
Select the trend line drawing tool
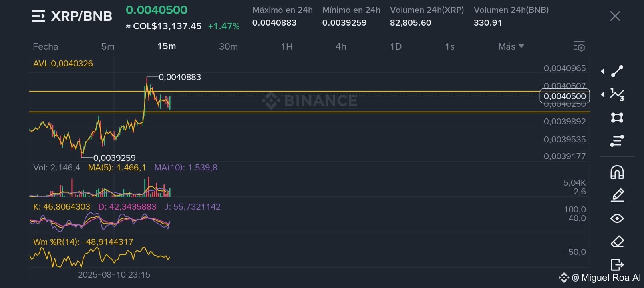pyautogui.click(x=617, y=71)
